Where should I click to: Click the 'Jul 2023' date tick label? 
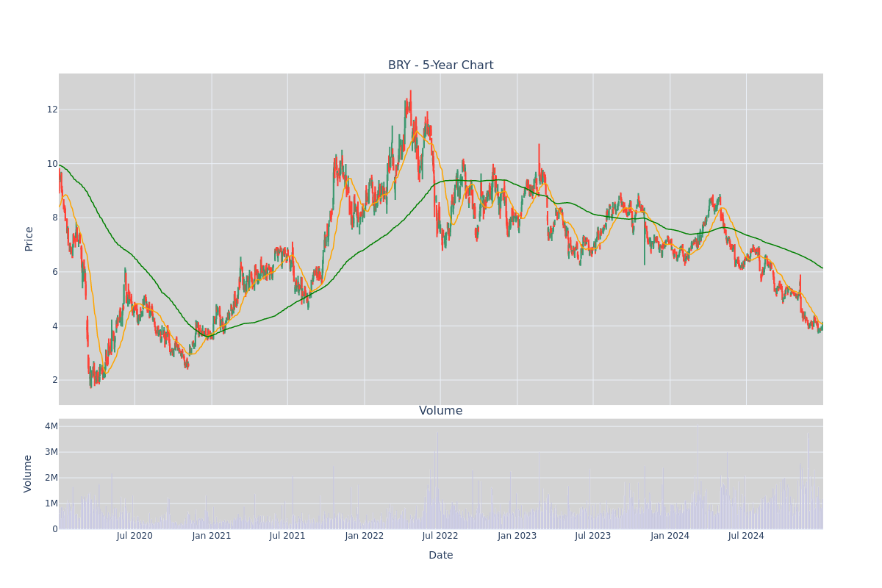(x=593, y=536)
